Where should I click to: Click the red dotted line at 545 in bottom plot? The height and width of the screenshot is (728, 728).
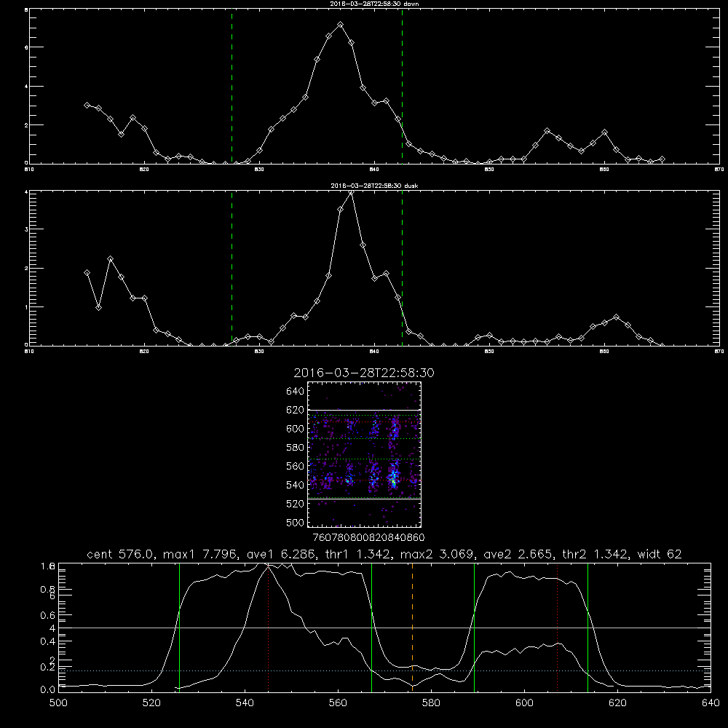(269, 627)
